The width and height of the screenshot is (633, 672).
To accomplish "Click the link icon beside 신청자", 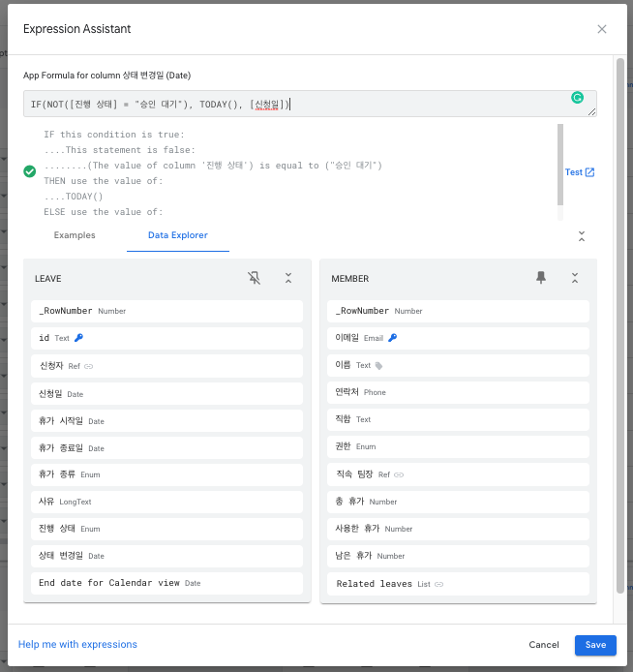I will point(89,366).
